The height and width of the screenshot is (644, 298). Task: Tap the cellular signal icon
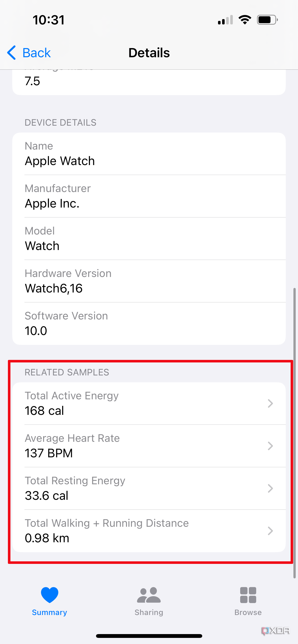point(225,20)
